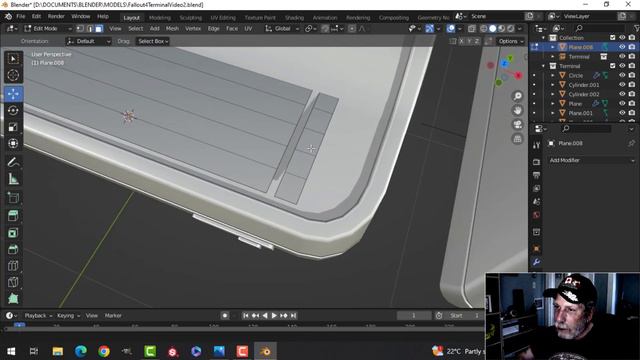Activate the Transform tool
This screenshot has height=360, width=640.
[13, 144]
